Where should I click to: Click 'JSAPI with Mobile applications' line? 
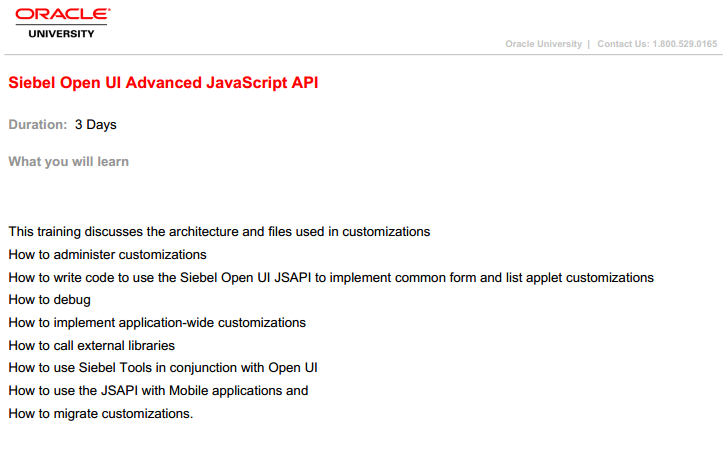click(158, 391)
